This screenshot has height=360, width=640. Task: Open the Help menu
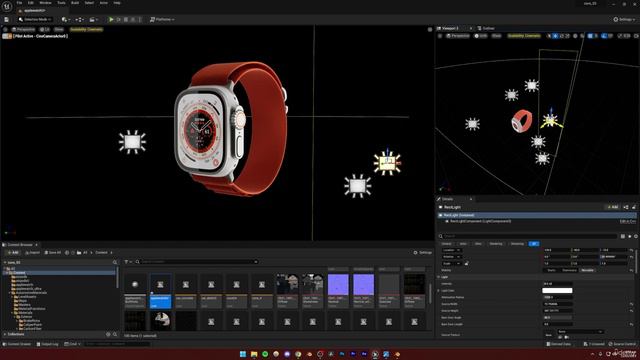pos(117,2)
